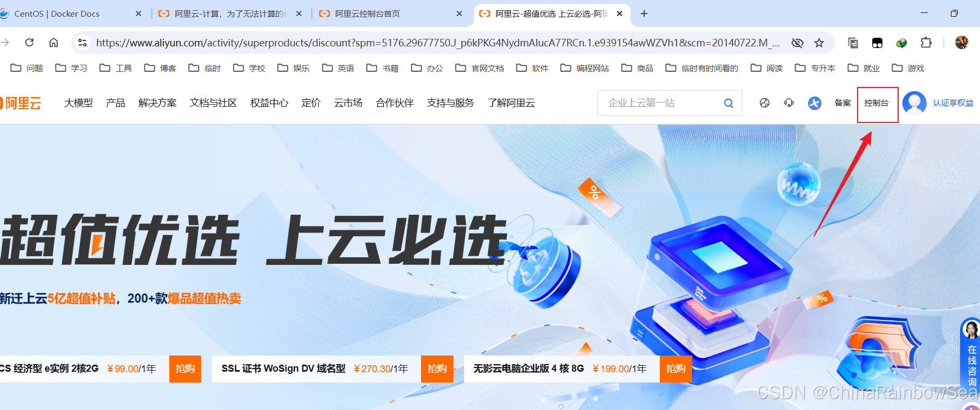The image size is (980, 410).
Task: Open the 阅读 bookmark folder
Action: [767, 68]
